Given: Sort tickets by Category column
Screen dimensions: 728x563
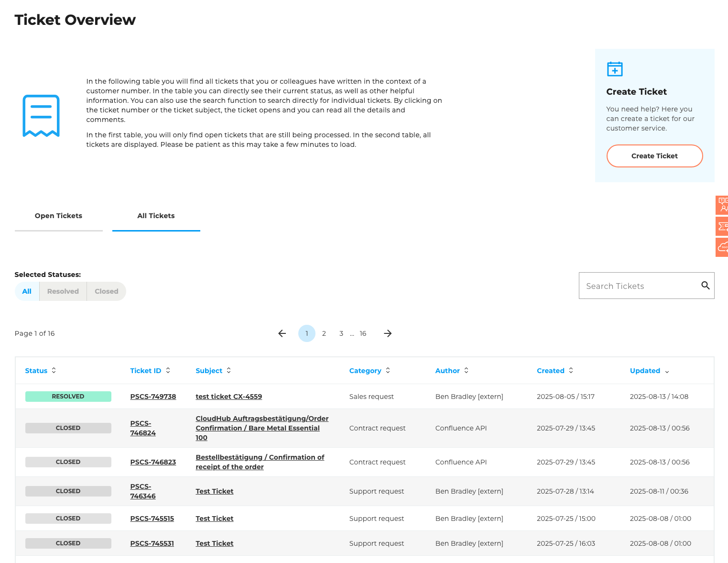Looking at the screenshot, I should pos(369,371).
